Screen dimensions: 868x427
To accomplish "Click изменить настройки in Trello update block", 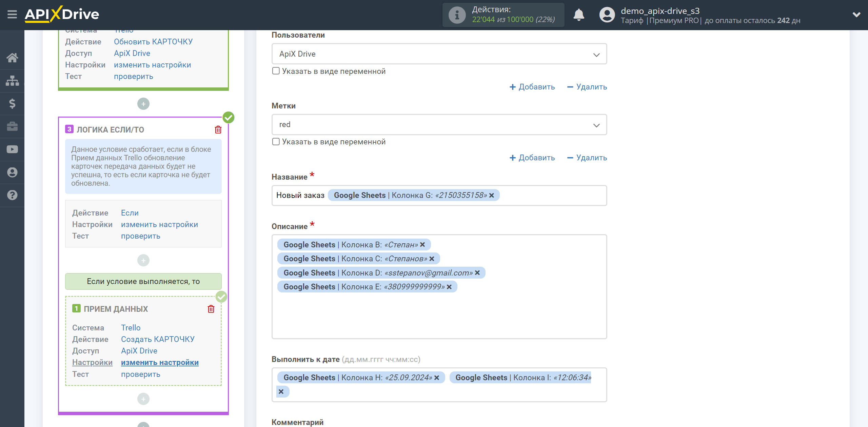I will 152,65.
